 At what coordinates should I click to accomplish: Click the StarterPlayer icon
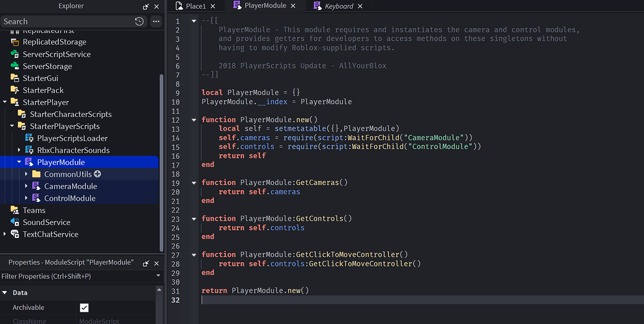(15, 102)
